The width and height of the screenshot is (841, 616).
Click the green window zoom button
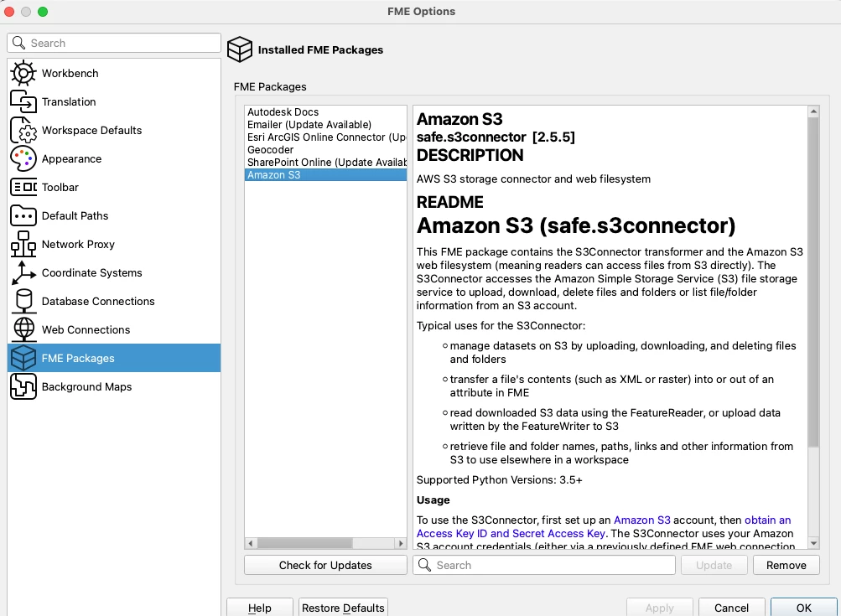click(x=43, y=12)
